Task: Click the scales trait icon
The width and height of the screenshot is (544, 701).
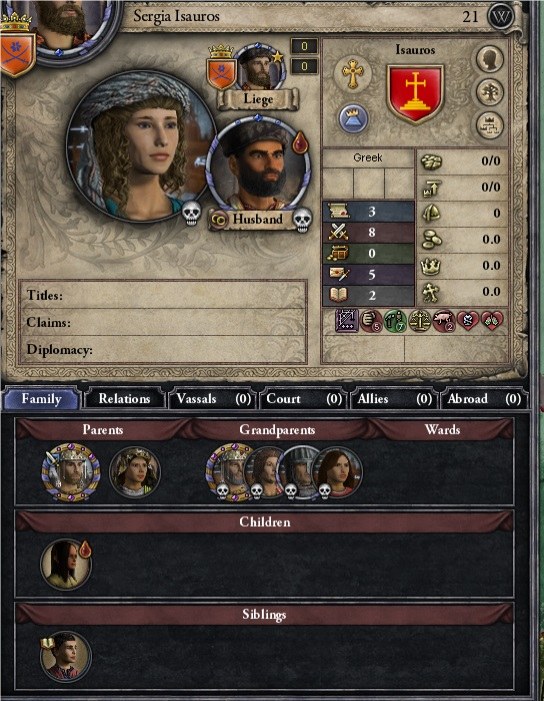Action: point(420,321)
